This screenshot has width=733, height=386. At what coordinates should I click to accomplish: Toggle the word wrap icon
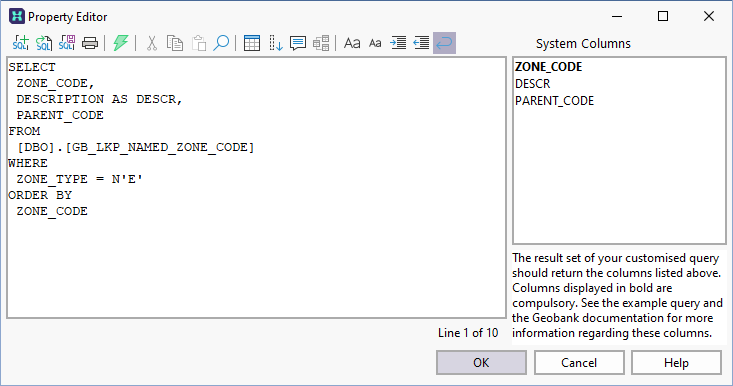coord(445,43)
